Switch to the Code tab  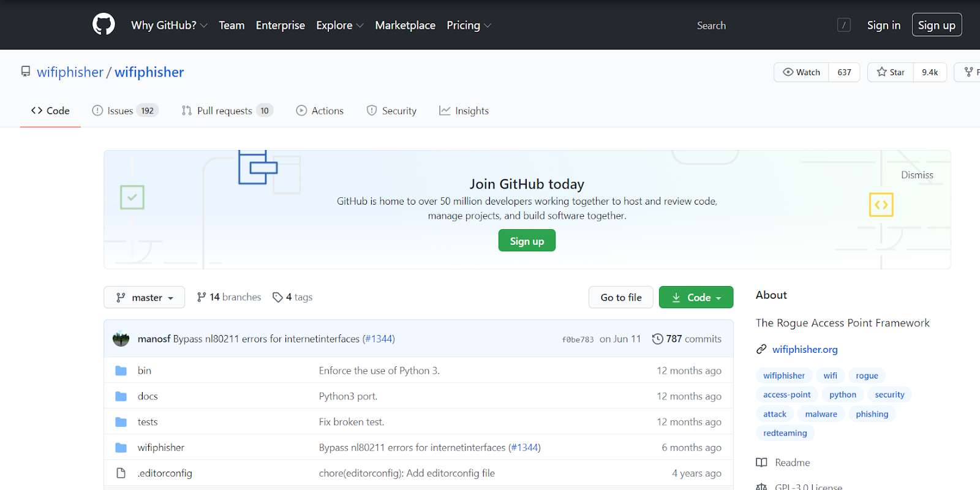pyautogui.click(x=50, y=111)
